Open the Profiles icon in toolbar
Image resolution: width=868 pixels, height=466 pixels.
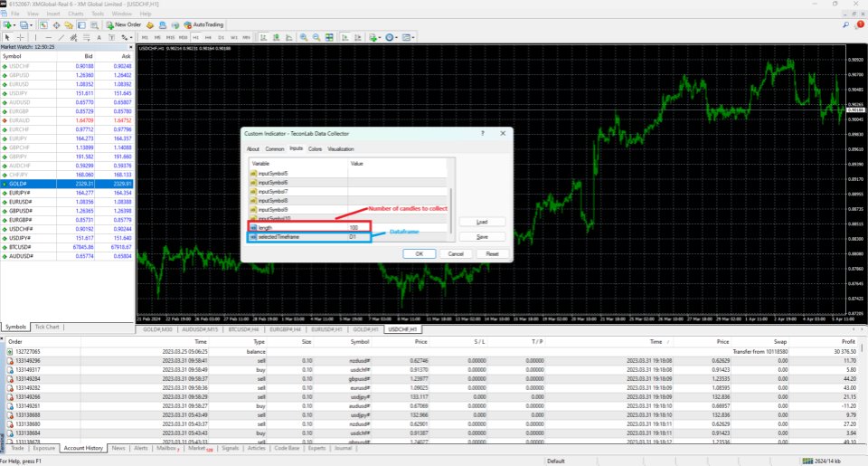pyautogui.click(x=24, y=25)
